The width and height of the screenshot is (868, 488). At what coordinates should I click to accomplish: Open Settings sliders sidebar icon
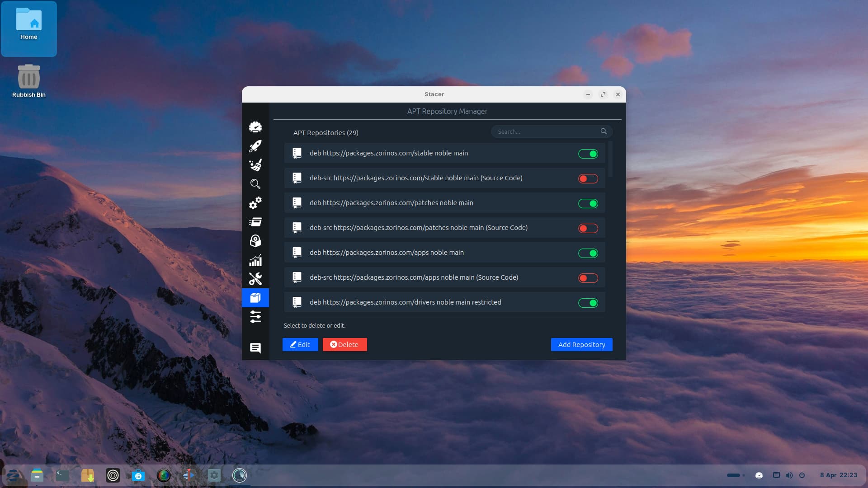[255, 317]
